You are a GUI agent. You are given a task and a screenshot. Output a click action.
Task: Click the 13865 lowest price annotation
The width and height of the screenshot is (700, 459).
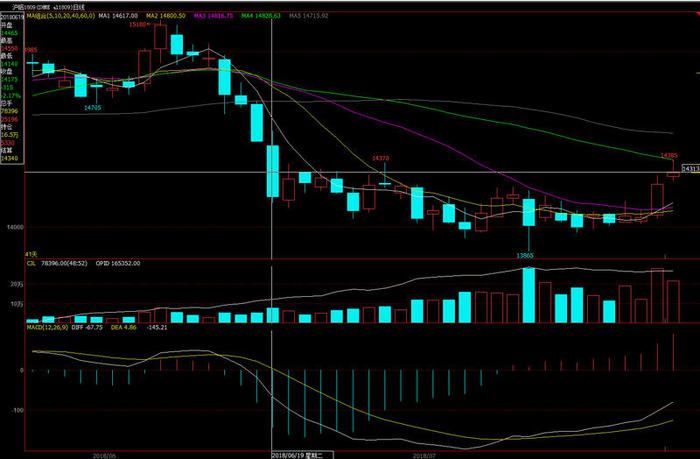click(525, 255)
